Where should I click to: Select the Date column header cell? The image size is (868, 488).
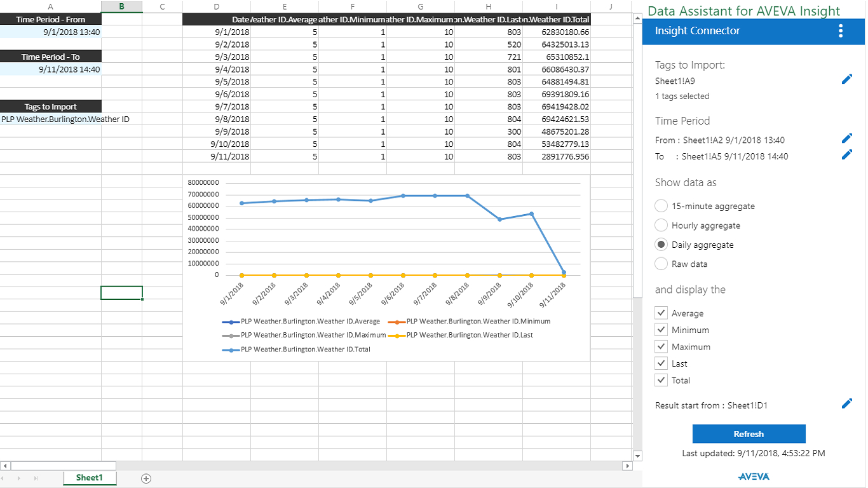(217, 20)
